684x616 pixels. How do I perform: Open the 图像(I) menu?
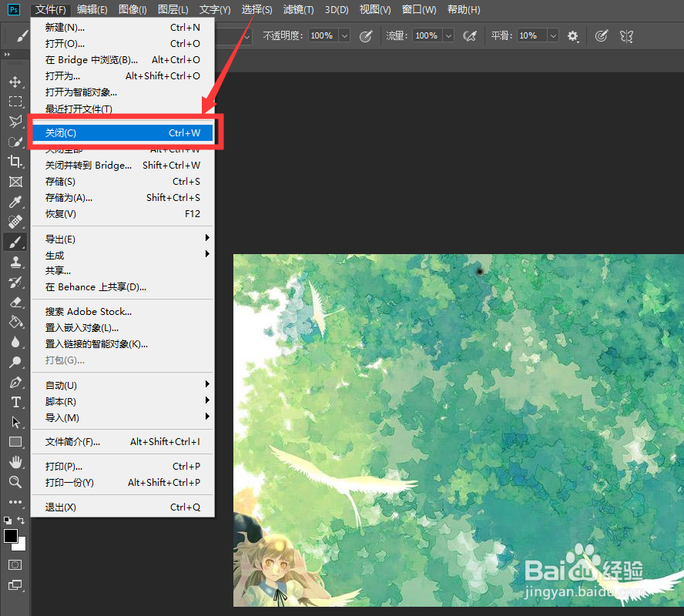(x=132, y=9)
